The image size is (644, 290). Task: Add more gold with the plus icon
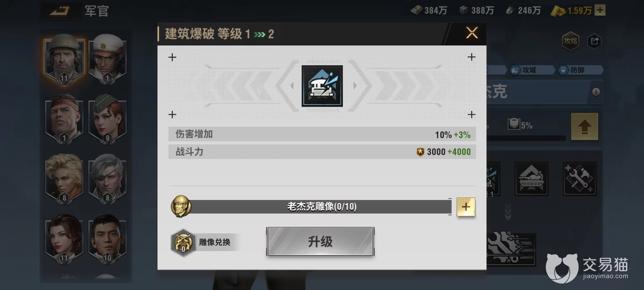coord(600,10)
